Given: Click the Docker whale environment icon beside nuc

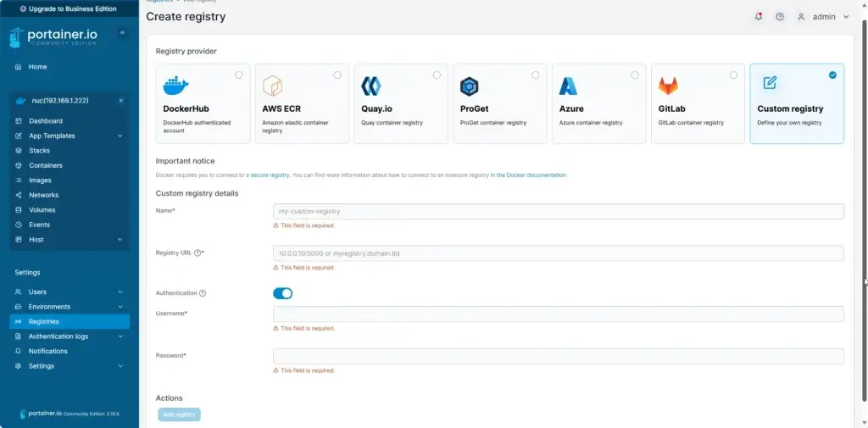Looking at the screenshot, I should click(20, 101).
